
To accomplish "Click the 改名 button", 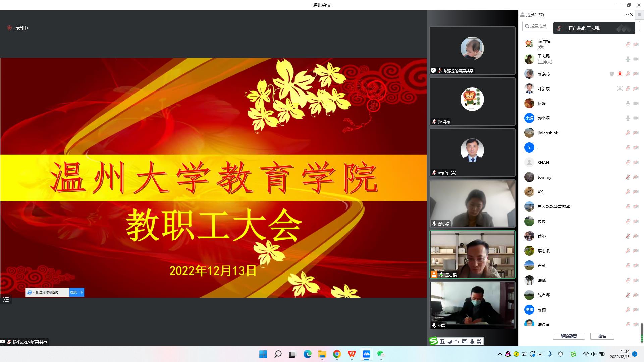I will point(602,336).
